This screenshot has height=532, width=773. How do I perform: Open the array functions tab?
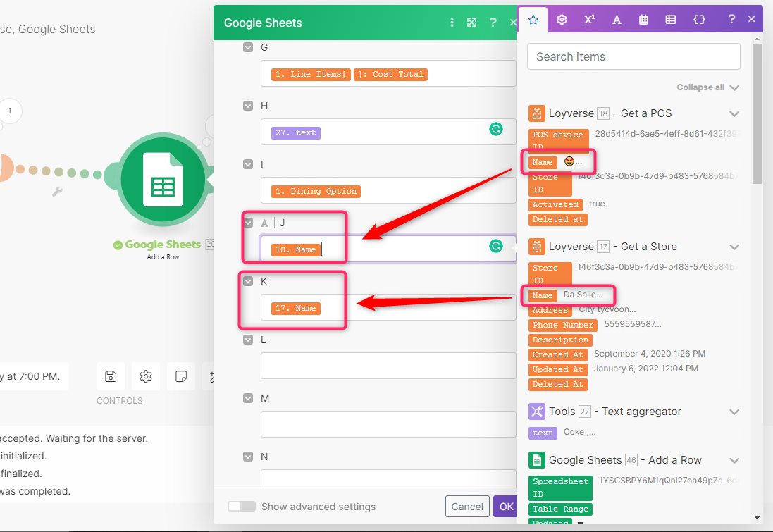tap(671, 20)
